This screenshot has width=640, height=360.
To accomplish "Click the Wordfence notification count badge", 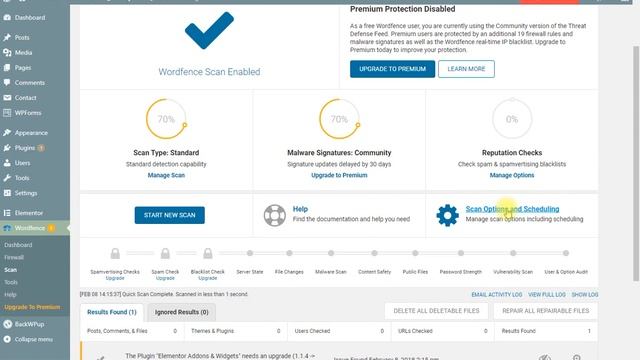I will [51, 228].
